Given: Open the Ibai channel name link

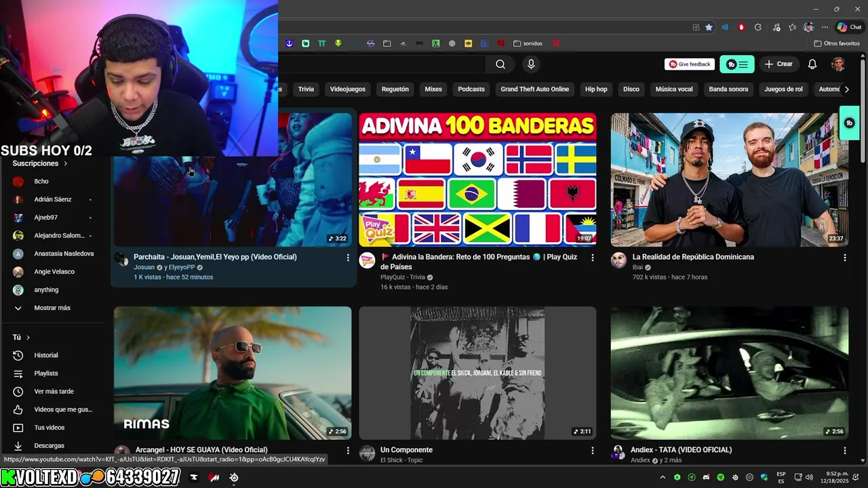Looking at the screenshot, I should [x=637, y=267].
